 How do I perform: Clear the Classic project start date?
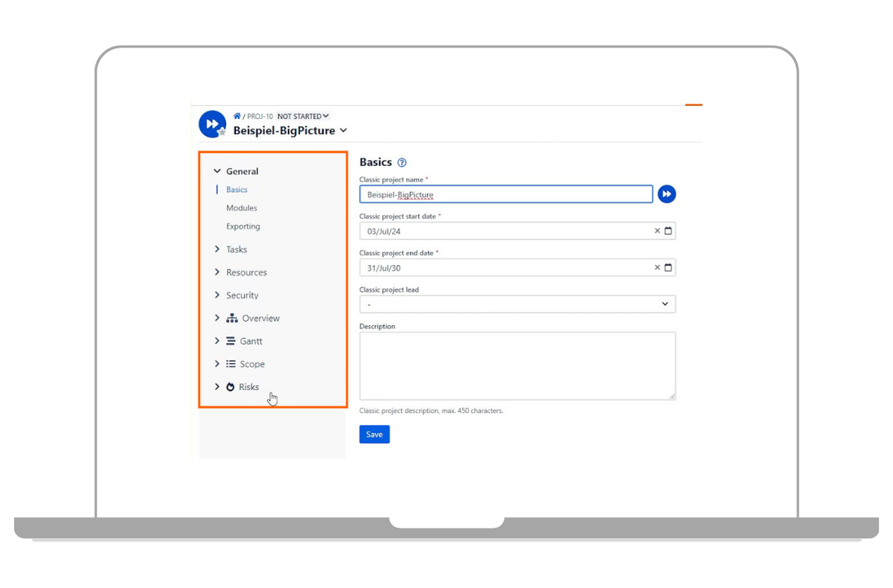pos(657,231)
